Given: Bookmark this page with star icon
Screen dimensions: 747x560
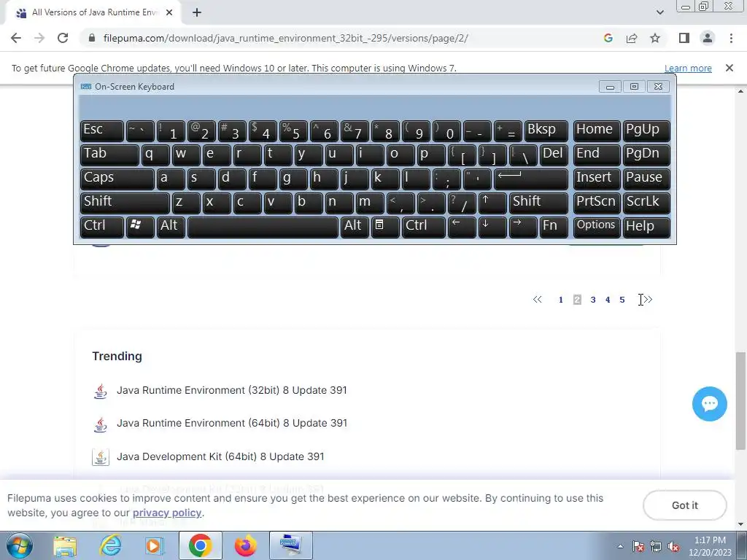Looking at the screenshot, I should tap(655, 38).
